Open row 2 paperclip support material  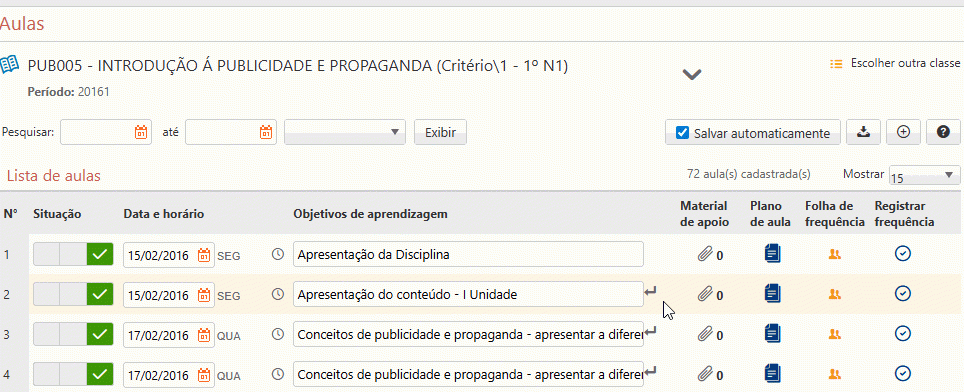[x=705, y=294]
